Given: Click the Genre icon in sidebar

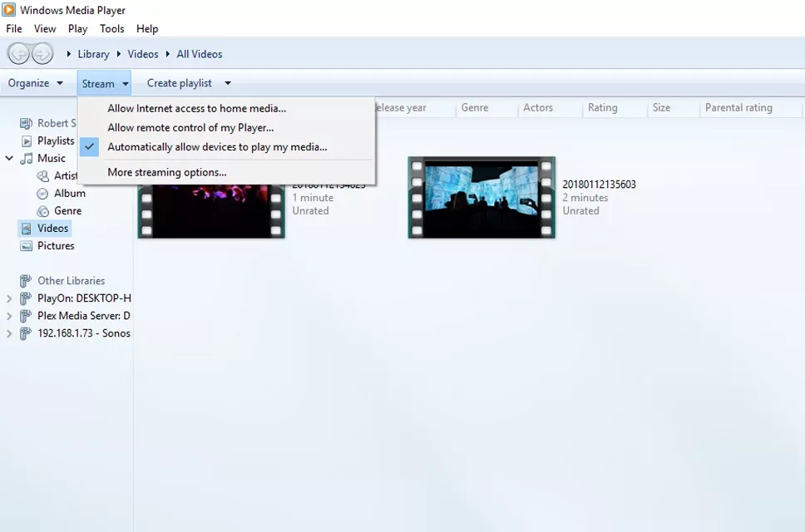Looking at the screenshot, I should (x=43, y=211).
